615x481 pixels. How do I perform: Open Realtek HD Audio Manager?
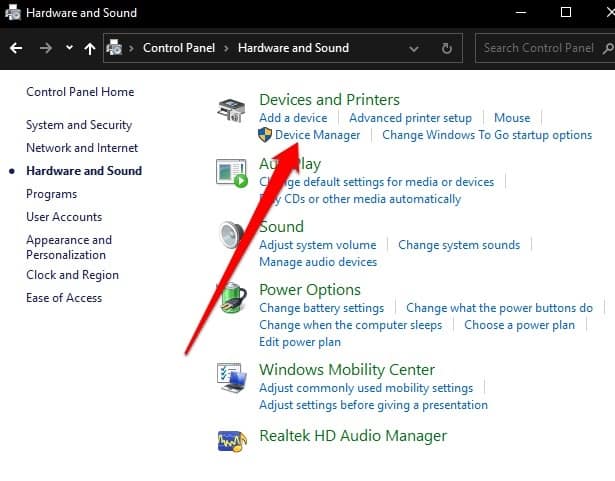[x=353, y=436]
